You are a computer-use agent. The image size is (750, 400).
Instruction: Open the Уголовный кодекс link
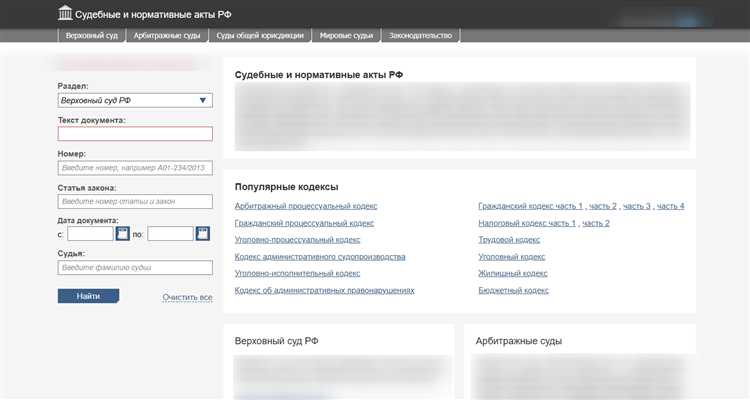tap(512, 256)
